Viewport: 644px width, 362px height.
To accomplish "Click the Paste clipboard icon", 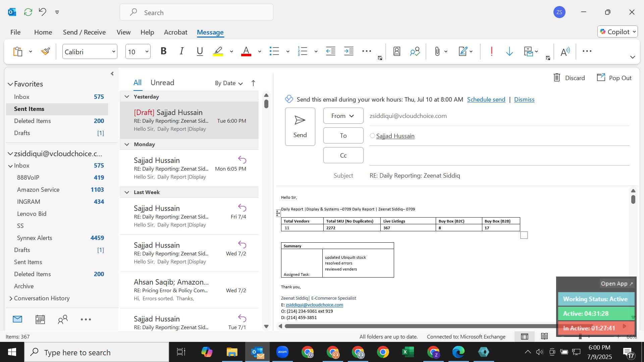I will (x=18, y=52).
